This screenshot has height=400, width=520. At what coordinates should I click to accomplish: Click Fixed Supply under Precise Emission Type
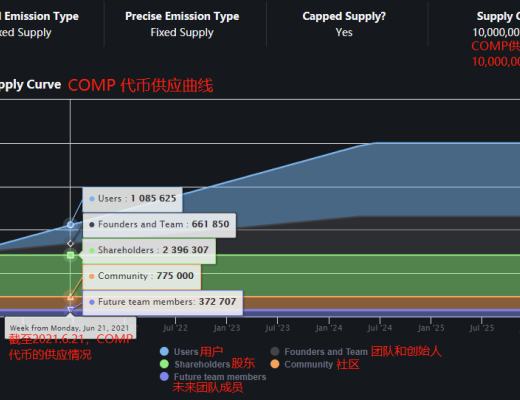pos(182,32)
